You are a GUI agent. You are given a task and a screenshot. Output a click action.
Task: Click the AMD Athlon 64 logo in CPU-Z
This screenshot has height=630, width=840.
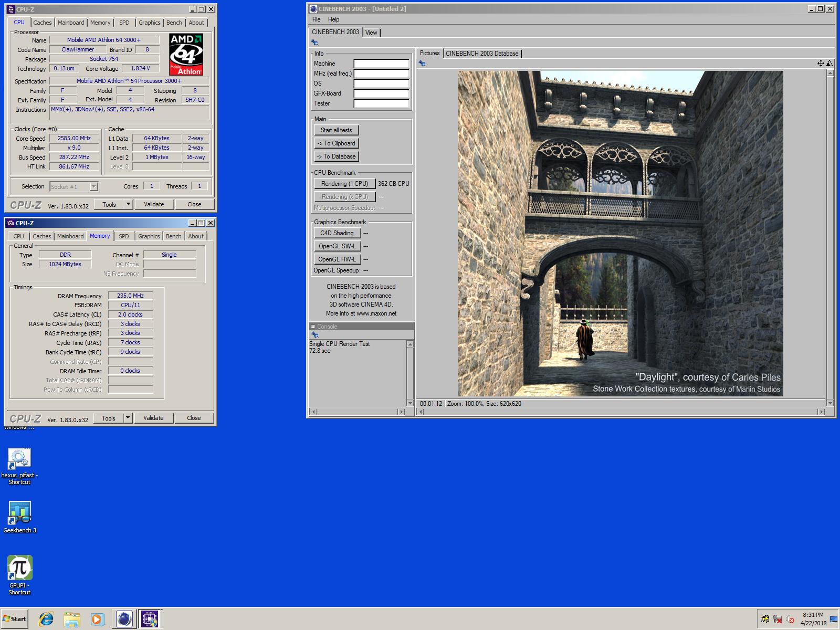pyautogui.click(x=186, y=55)
